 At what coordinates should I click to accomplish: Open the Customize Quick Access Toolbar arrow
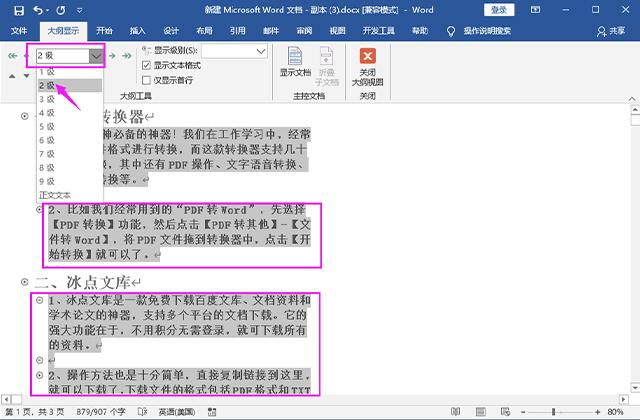(80, 11)
